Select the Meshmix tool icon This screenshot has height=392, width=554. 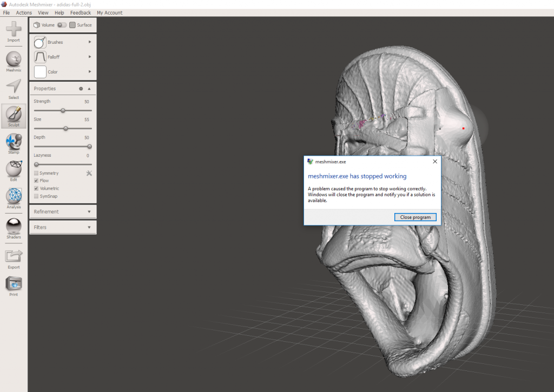[14, 59]
